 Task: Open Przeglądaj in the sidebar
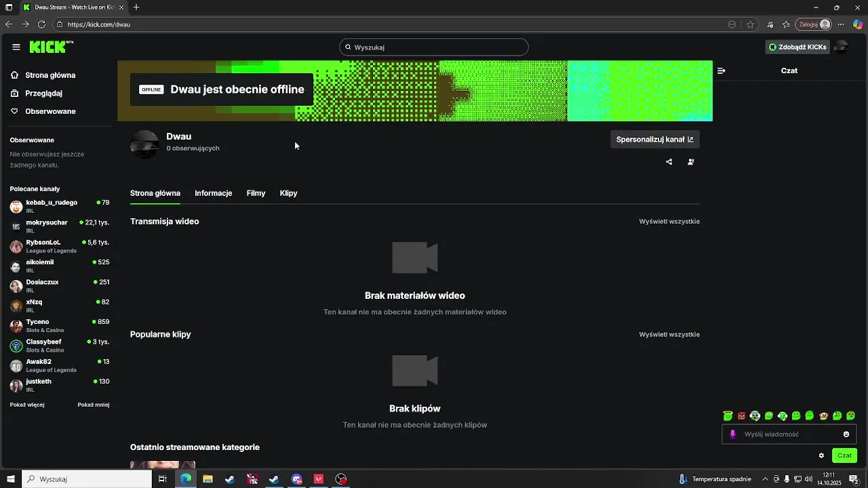pos(37,93)
